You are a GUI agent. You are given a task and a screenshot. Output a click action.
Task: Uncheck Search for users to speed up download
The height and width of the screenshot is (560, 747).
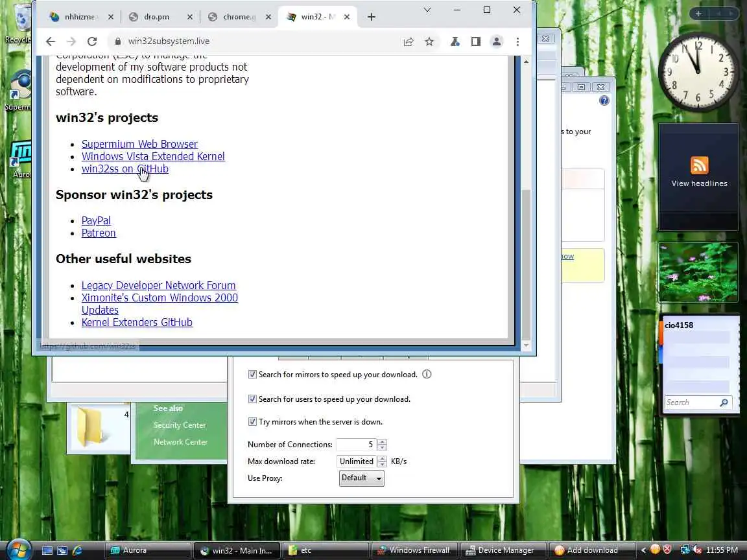252,399
